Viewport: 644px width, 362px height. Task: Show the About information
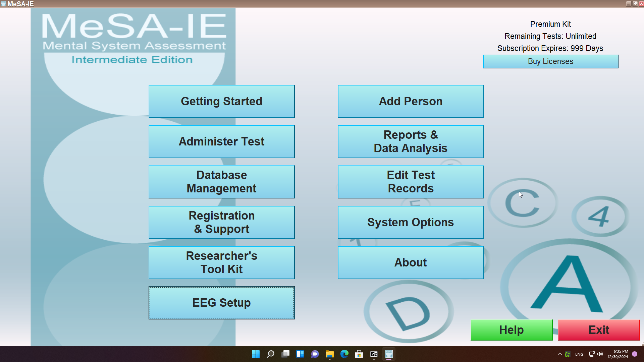[x=411, y=262]
